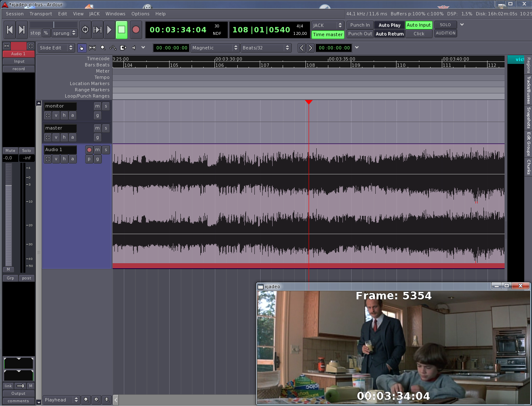Arm global record button
The width and height of the screenshot is (532, 406).
pyautogui.click(x=136, y=30)
